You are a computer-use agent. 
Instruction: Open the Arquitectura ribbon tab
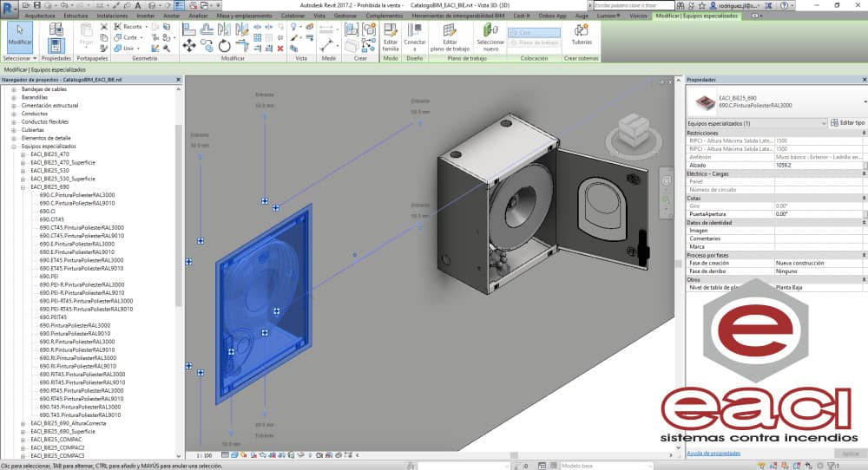(40, 16)
